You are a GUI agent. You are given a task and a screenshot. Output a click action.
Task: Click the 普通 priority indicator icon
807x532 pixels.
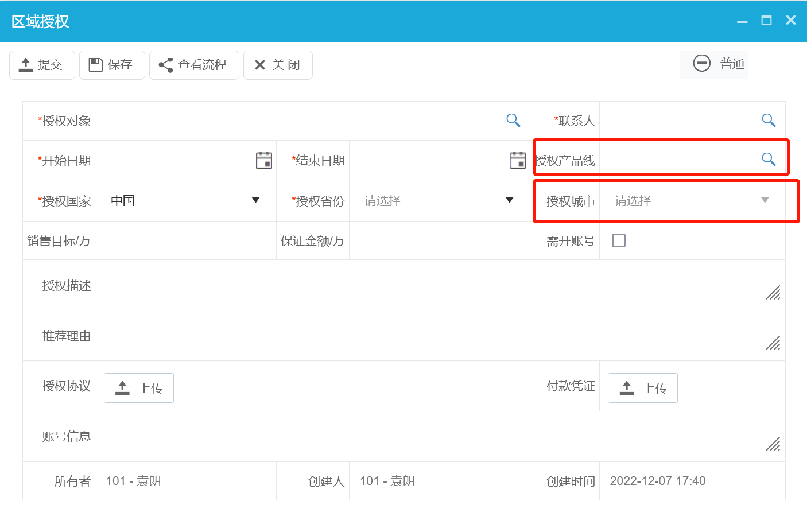tap(701, 63)
